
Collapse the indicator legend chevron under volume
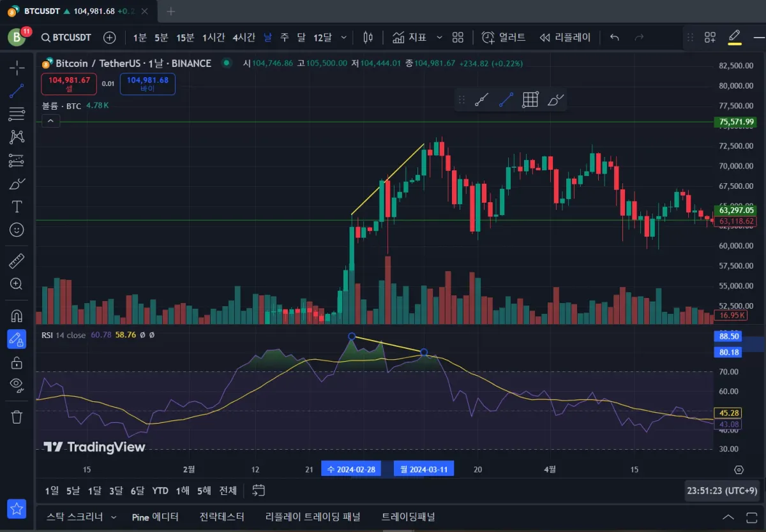(x=50, y=121)
